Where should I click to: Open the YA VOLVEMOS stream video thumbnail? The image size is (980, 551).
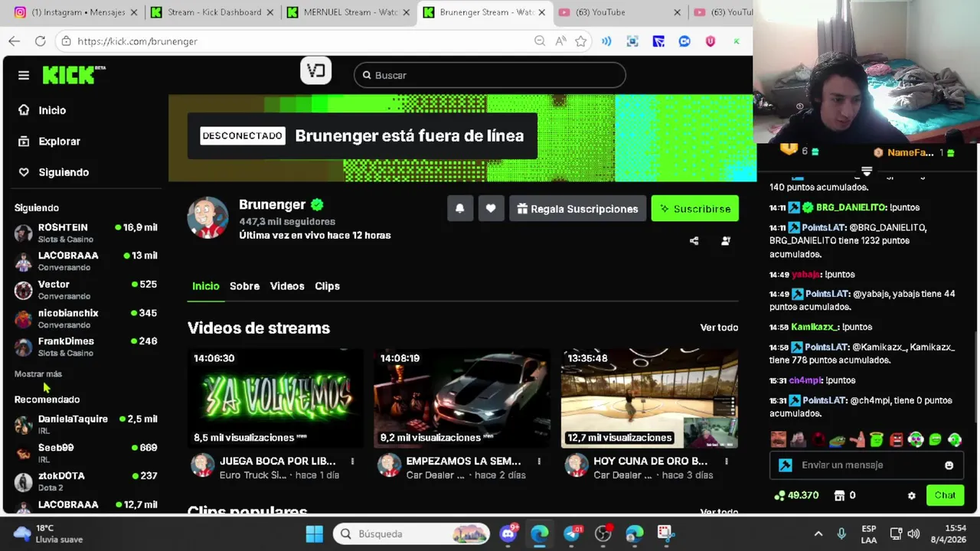coord(276,398)
